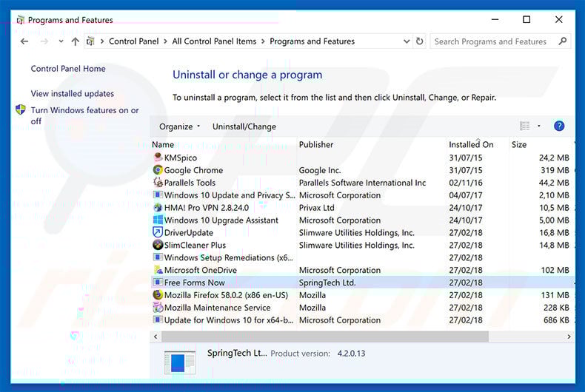Open the recent locations dropdown arrow

[61, 41]
